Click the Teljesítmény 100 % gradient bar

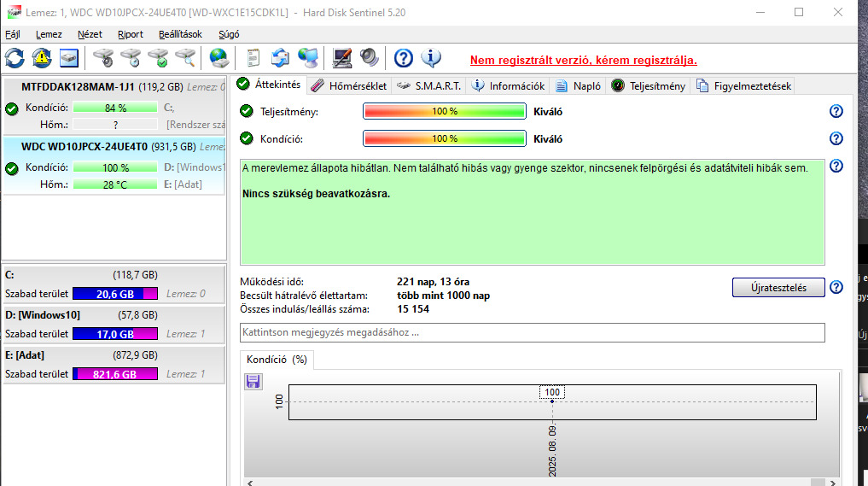(445, 111)
